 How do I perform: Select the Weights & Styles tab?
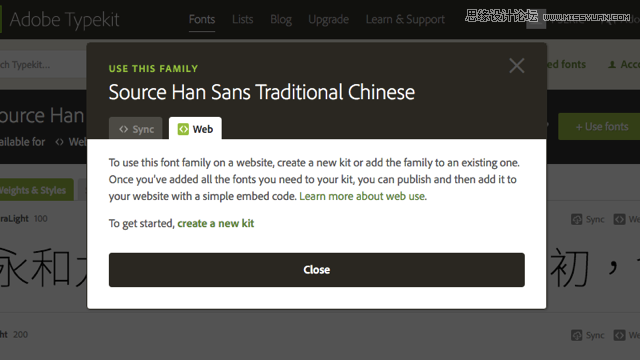(x=36, y=190)
